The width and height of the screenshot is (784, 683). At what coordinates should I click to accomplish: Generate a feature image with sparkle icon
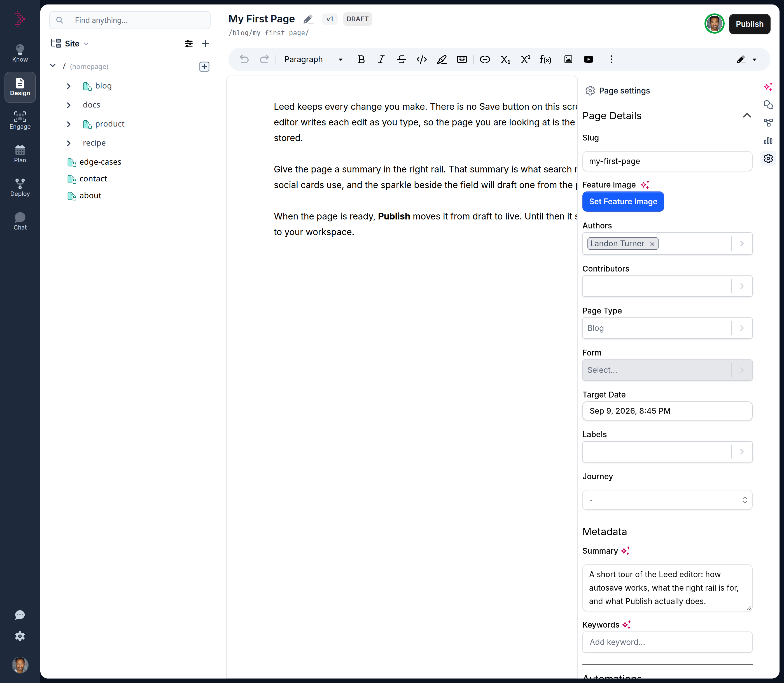[645, 185]
